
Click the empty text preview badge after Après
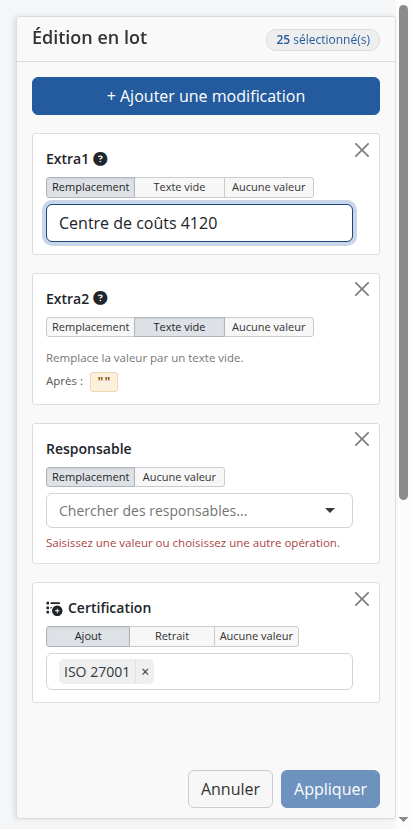(x=104, y=382)
